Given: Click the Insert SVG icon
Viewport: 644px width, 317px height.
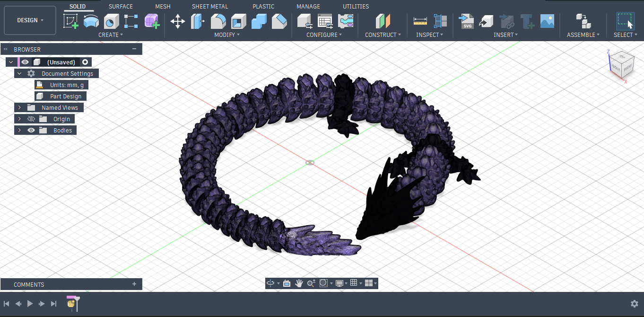Looking at the screenshot, I should click(466, 21).
